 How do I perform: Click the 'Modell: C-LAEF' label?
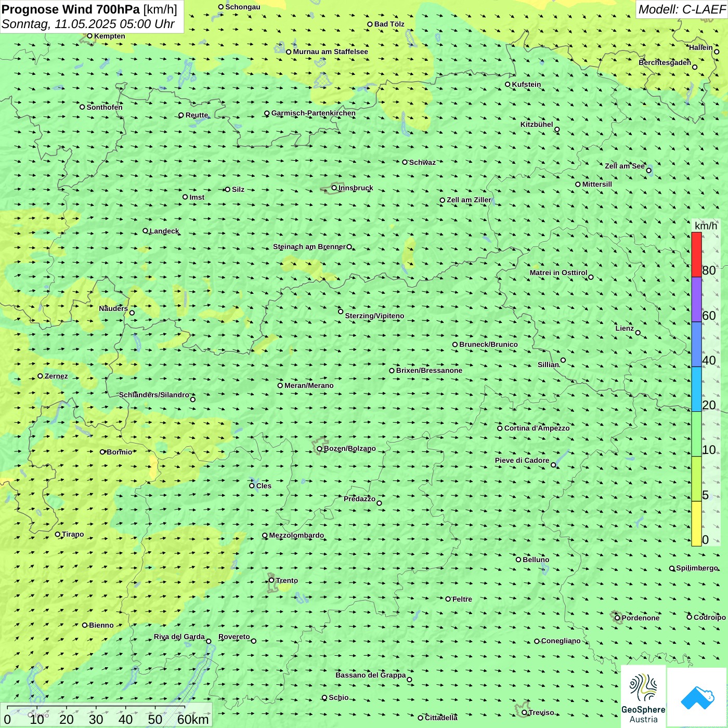coord(682,9)
